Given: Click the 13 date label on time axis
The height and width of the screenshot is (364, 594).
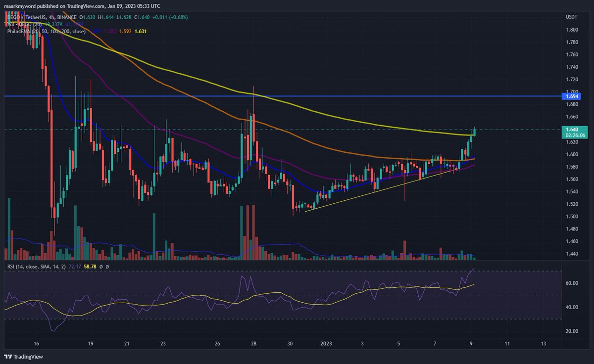Looking at the screenshot, I should click(x=544, y=343).
